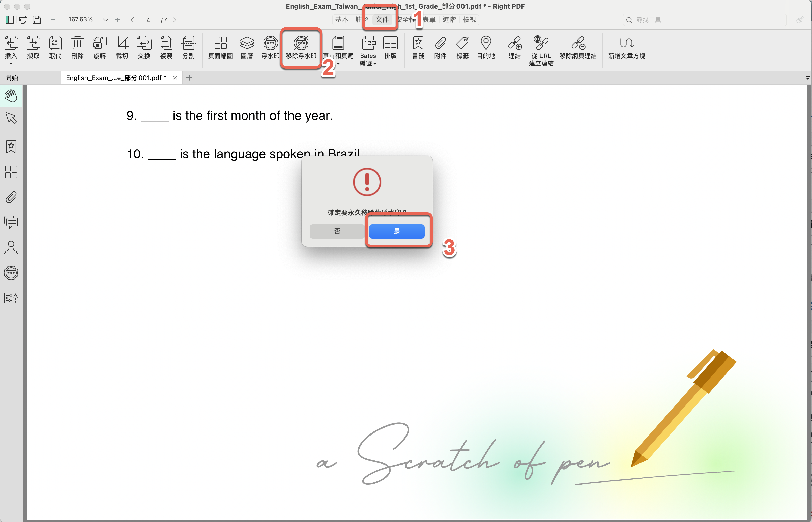Open attachments panel paperclip in sidebar
Screen dimensions: 812x522
[x=11, y=197]
